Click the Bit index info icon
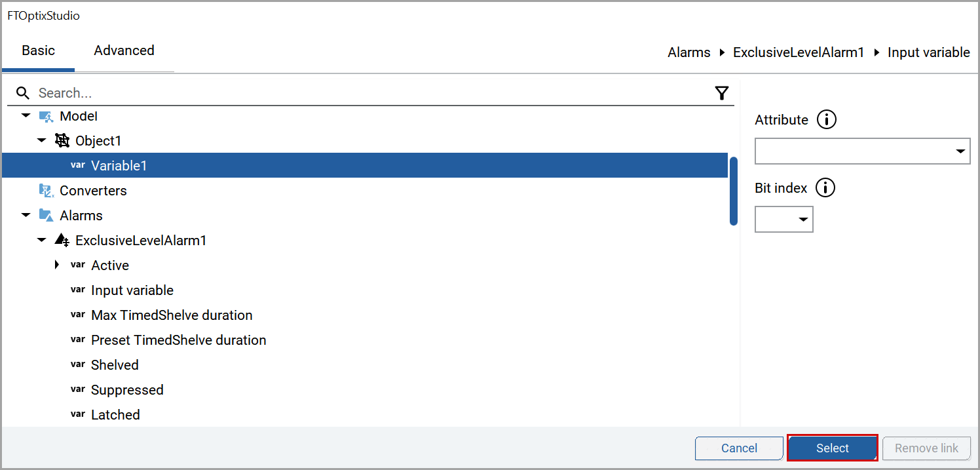The width and height of the screenshot is (980, 470). [x=825, y=188]
